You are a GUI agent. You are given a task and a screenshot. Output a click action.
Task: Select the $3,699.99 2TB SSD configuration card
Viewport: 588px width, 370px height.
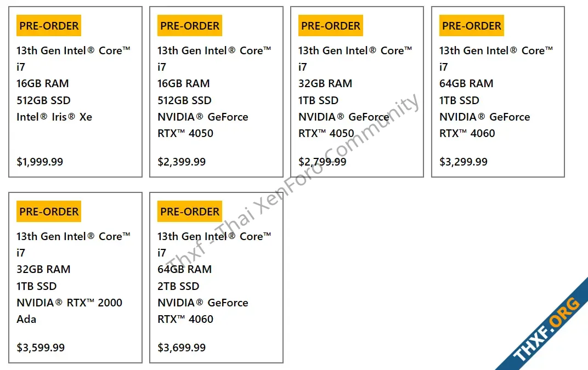[216, 277]
